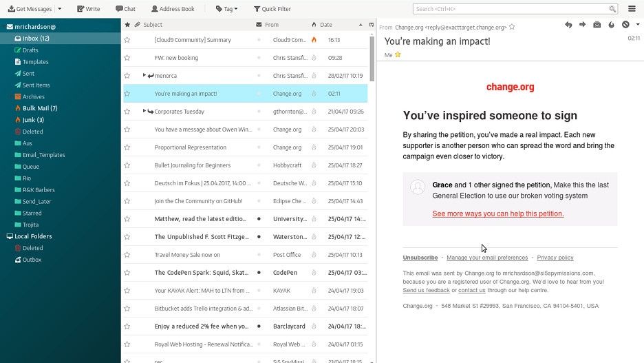Sort by junk status column header
This screenshot has width=644, height=363.
click(x=314, y=25)
